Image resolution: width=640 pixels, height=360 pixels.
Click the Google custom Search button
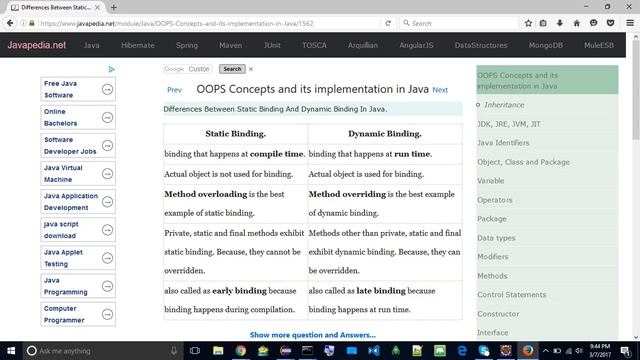[x=232, y=69]
